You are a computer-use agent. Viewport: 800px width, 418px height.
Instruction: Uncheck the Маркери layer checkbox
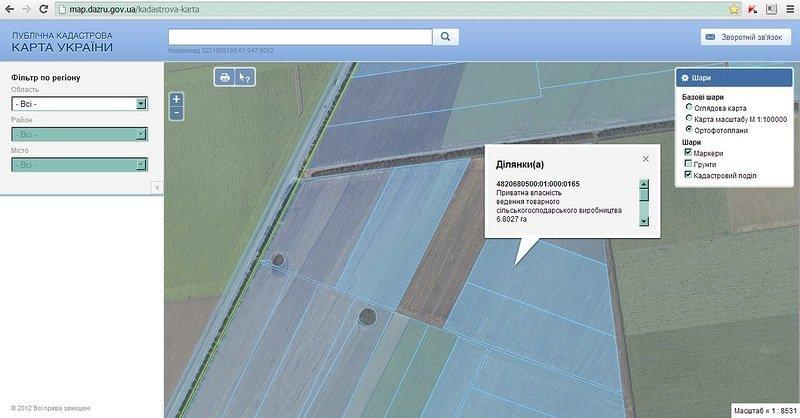click(688, 153)
